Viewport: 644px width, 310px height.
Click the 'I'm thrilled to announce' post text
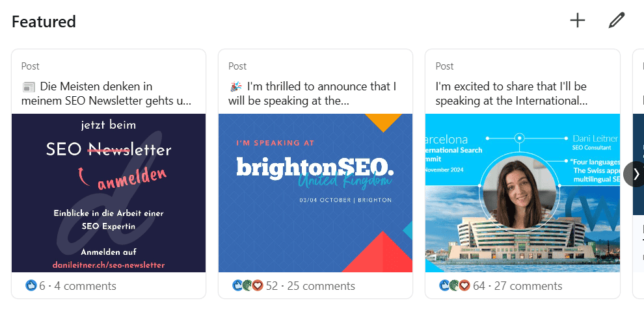(x=314, y=94)
